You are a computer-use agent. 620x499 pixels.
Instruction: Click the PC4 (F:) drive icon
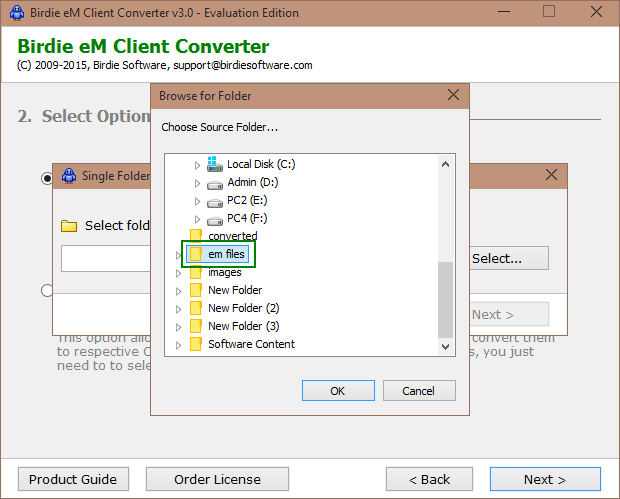coord(215,221)
